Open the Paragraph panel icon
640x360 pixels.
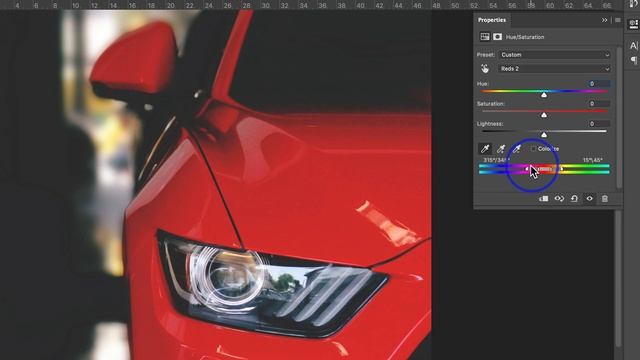[x=633, y=60]
